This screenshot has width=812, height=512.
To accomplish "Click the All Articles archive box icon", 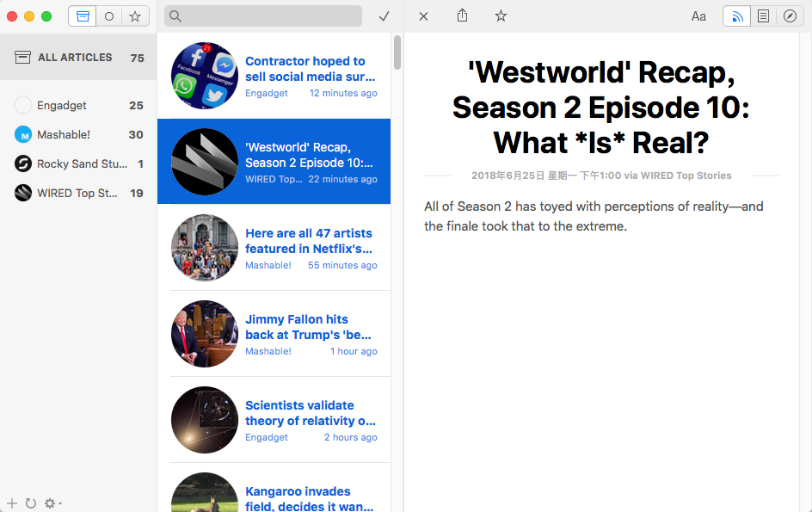I will click(x=22, y=57).
